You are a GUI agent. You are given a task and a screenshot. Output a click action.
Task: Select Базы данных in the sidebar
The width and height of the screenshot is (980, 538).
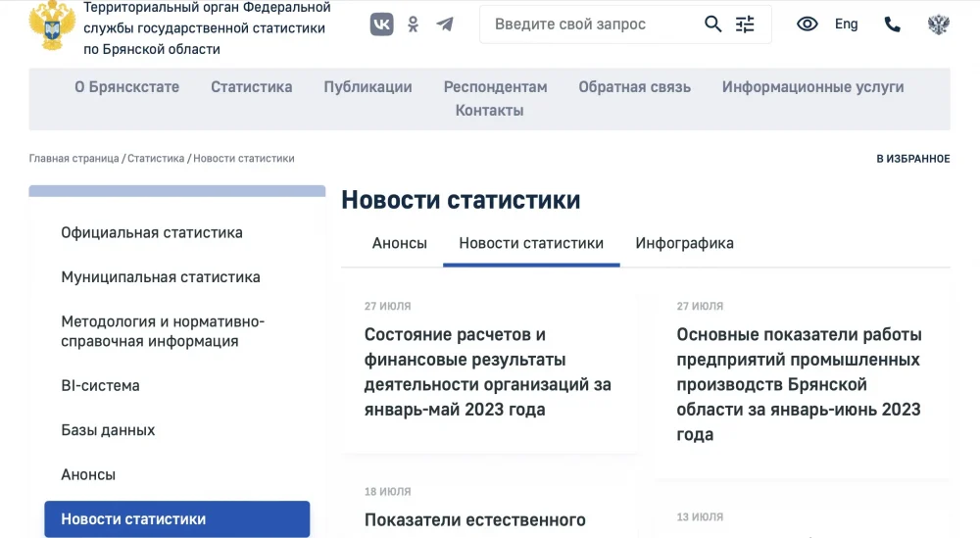pos(108,430)
